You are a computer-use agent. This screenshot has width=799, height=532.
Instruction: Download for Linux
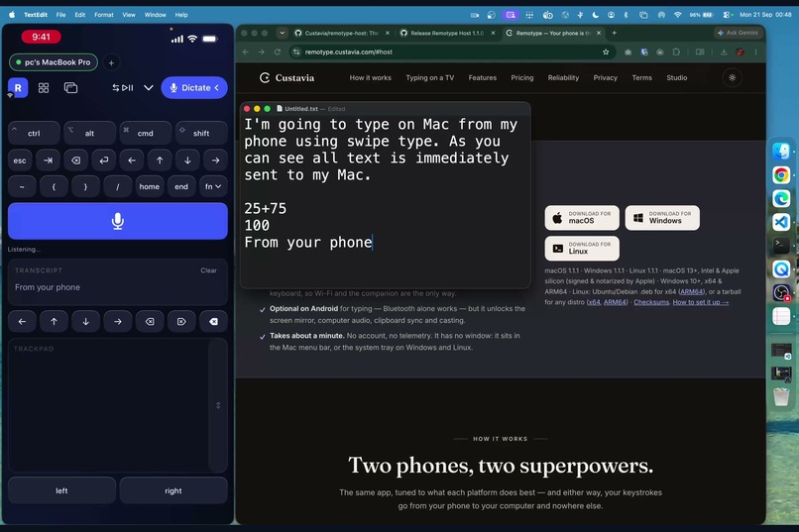coord(582,249)
